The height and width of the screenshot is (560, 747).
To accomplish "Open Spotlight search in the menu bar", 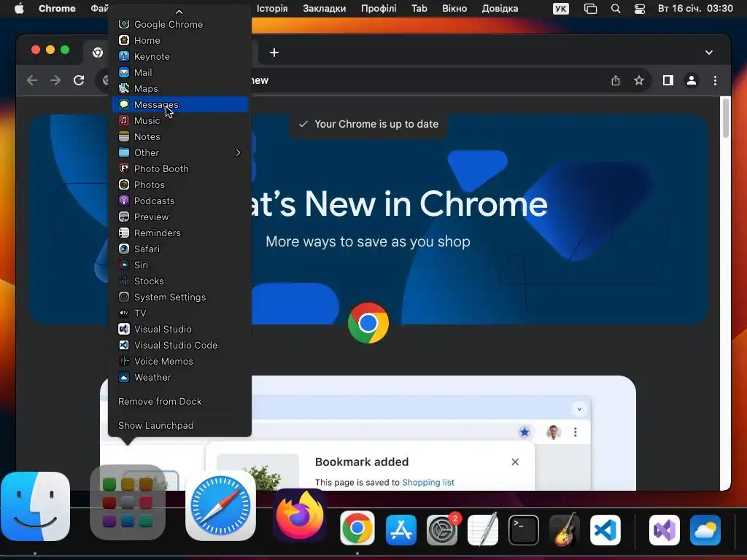I will pos(616,9).
